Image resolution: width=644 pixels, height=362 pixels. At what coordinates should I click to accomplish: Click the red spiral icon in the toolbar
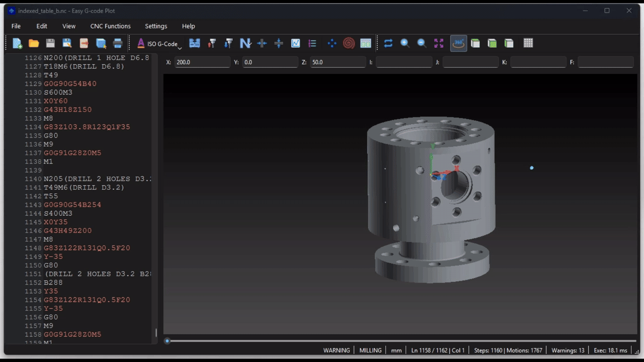349,43
